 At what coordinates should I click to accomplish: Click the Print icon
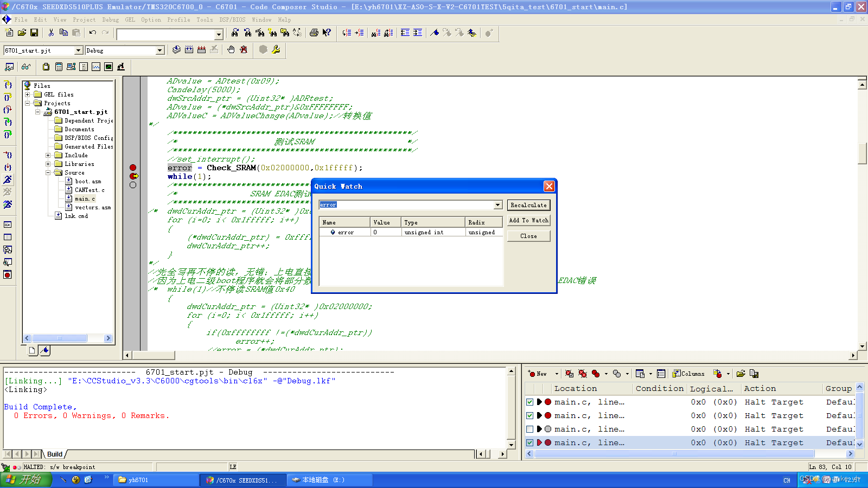tap(314, 33)
